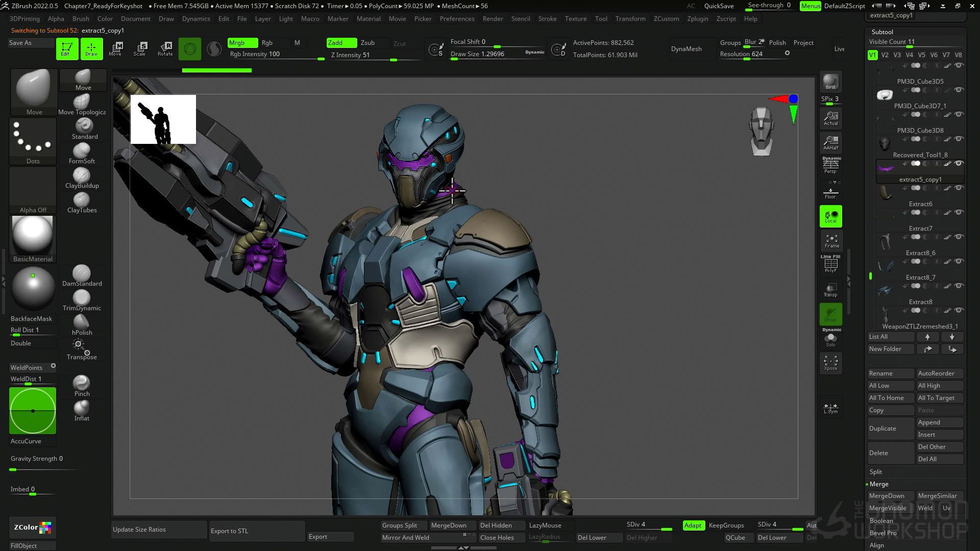This screenshot has width=980, height=551.
Task: Expand the Boolean section
Action: coord(881,521)
